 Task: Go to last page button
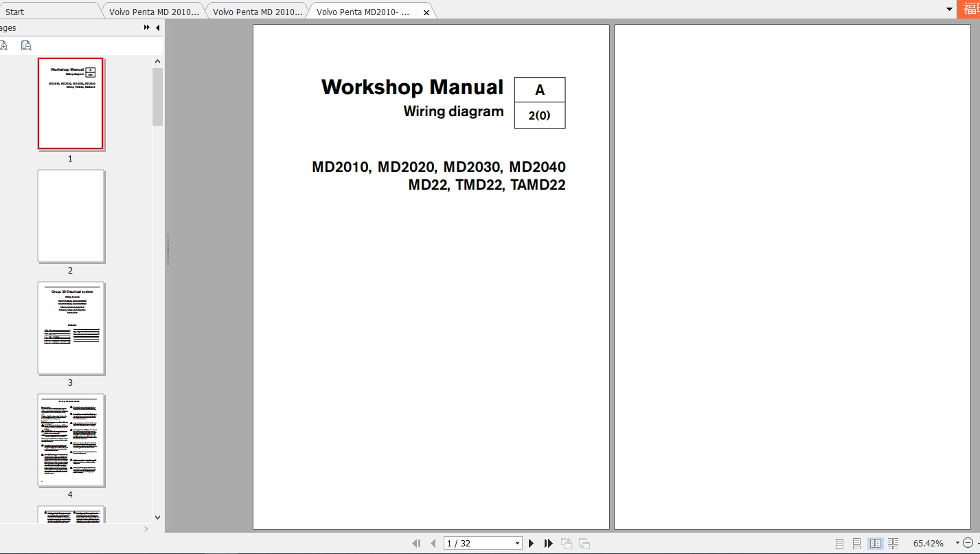(548, 543)
